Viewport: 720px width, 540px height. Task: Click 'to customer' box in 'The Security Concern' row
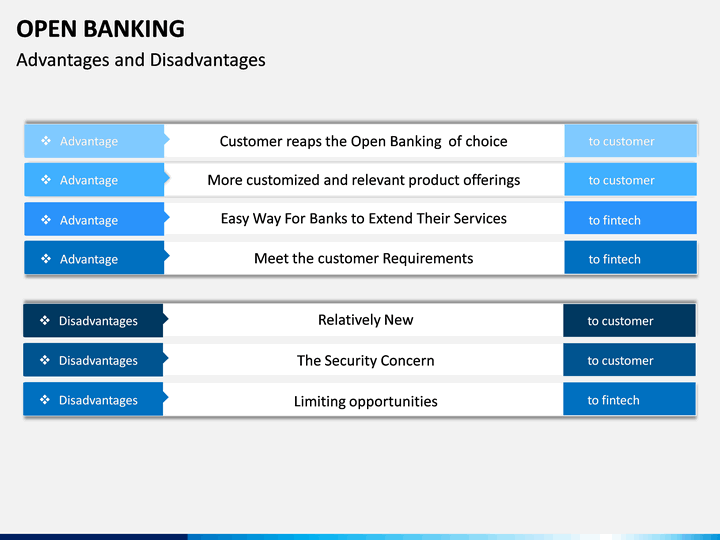coord(630,360)
